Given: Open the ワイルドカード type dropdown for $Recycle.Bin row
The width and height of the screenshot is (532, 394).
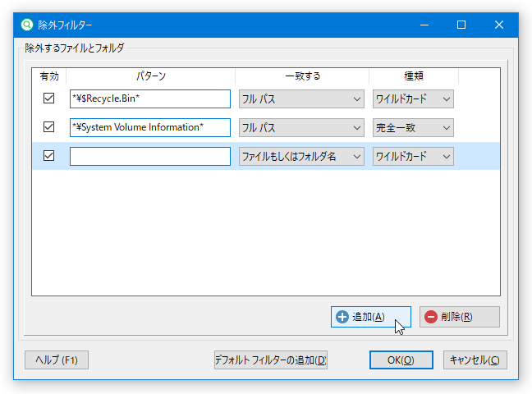Looking at the screenshot, I should [413, 99].
